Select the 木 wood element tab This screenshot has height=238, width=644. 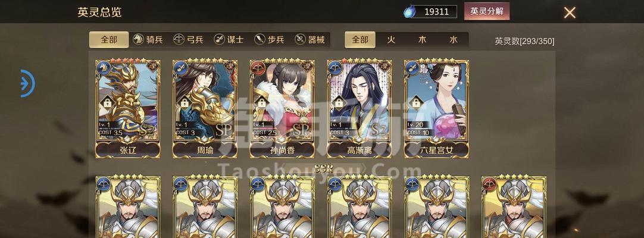pos(422,40)
